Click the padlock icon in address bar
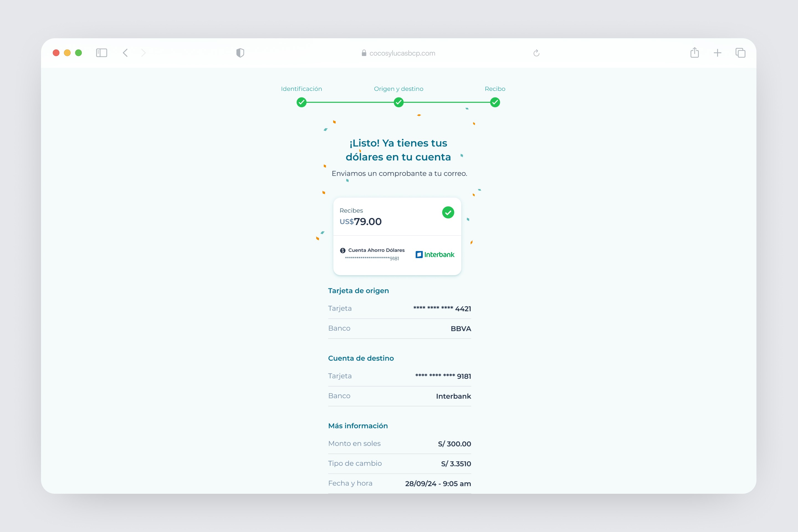 pos(364,53)
